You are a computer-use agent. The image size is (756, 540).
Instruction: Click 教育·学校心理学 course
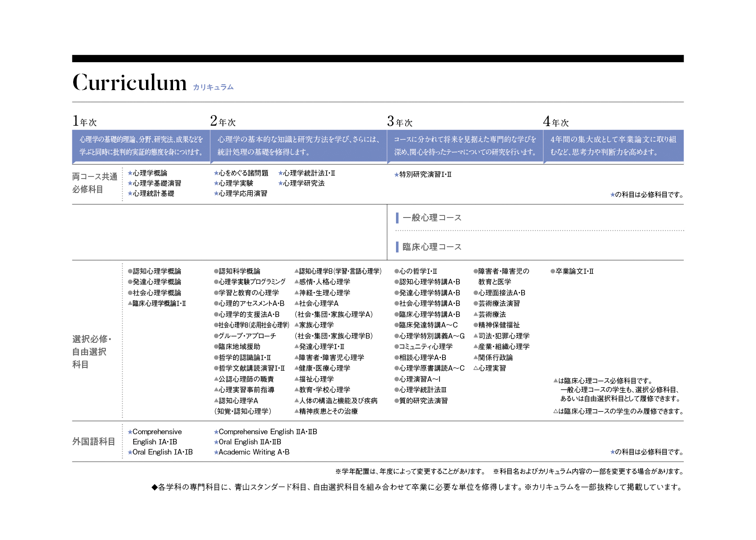pyautogui.click(x=322, y=390)
